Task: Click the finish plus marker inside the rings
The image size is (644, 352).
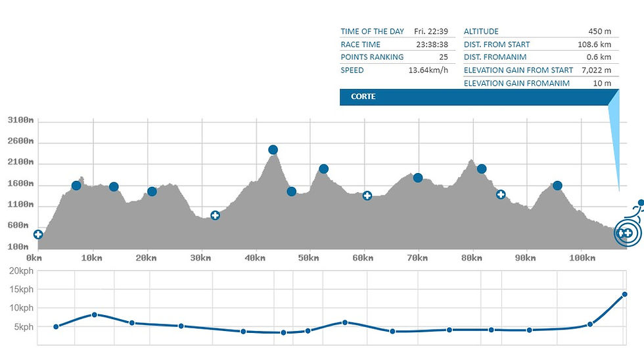Action: coord(628,233)
